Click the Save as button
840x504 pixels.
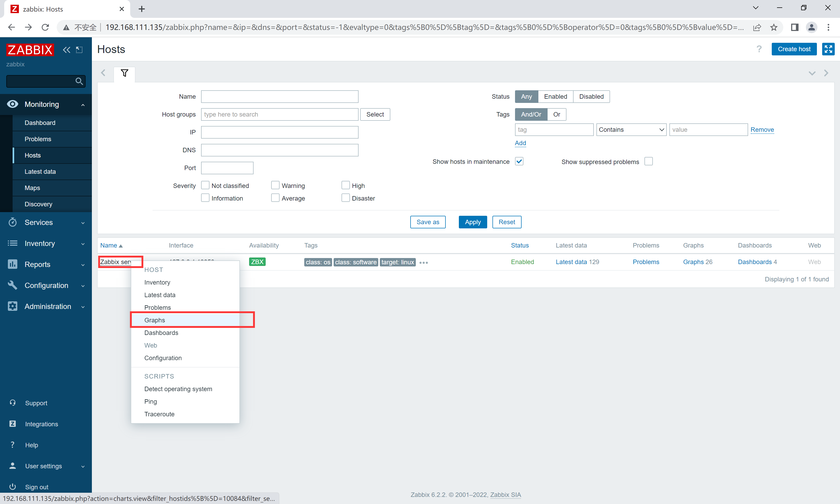428,222
